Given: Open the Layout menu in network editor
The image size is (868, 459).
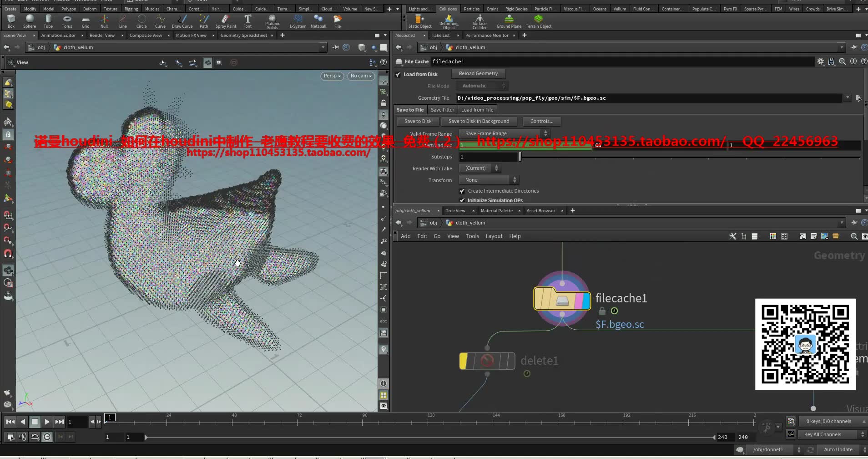Looking at the screenshot, I should (494, 236).
